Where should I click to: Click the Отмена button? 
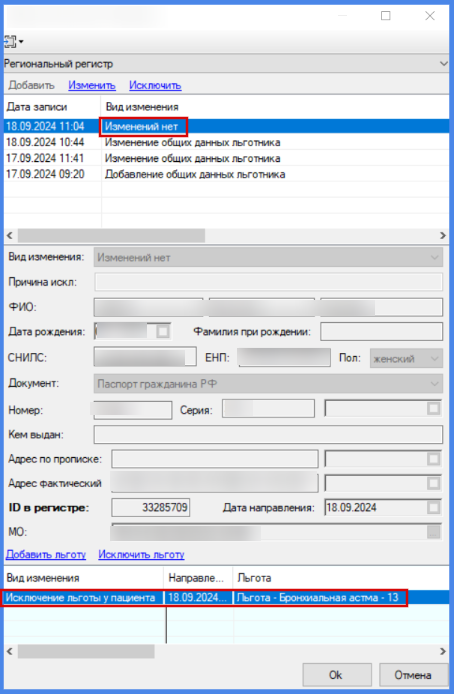(x=413, y=675)
